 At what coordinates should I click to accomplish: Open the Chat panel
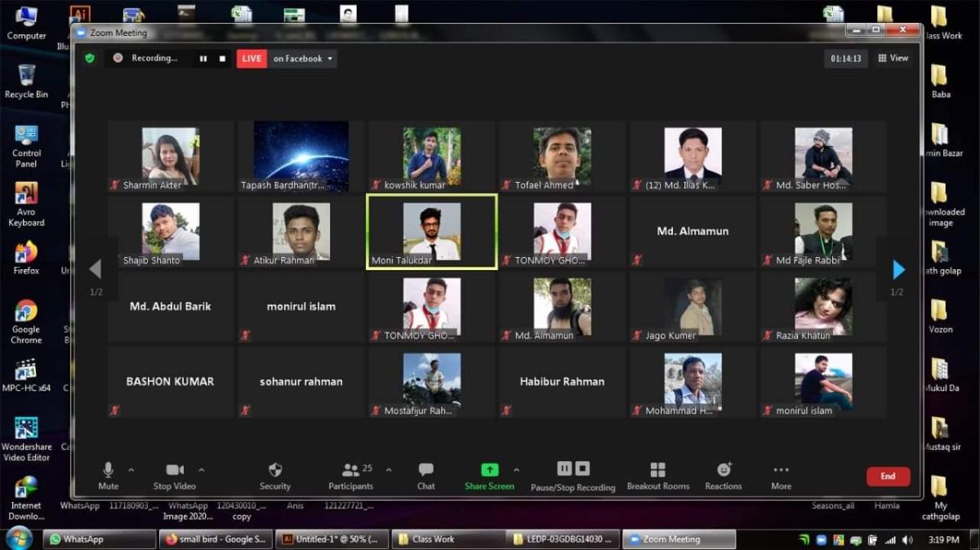pos(425,470)
